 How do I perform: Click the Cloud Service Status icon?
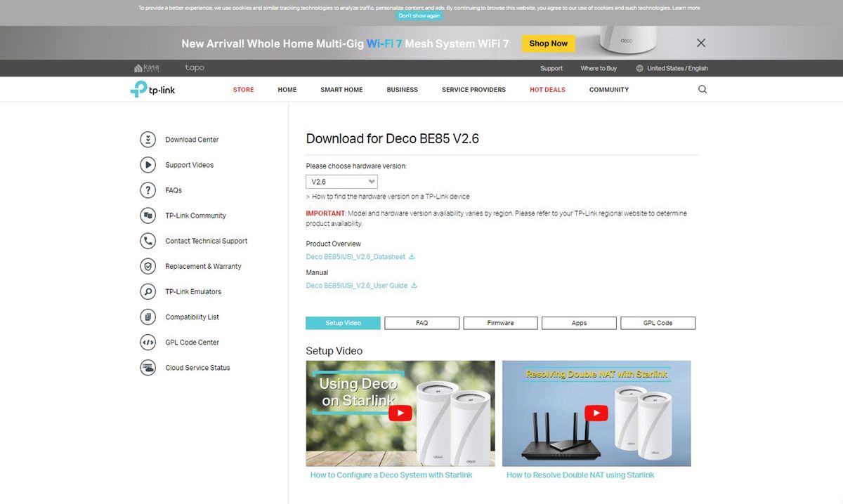tap(148, 368)
